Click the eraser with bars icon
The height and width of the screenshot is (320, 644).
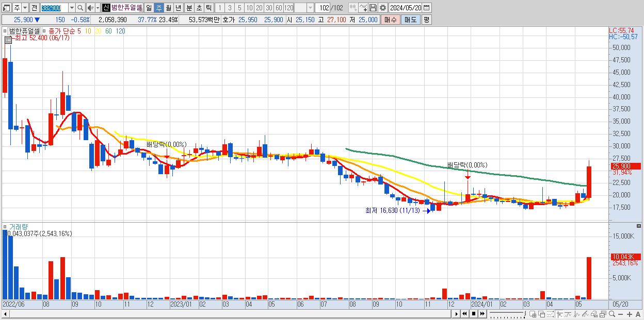click(x=594, y=314)
